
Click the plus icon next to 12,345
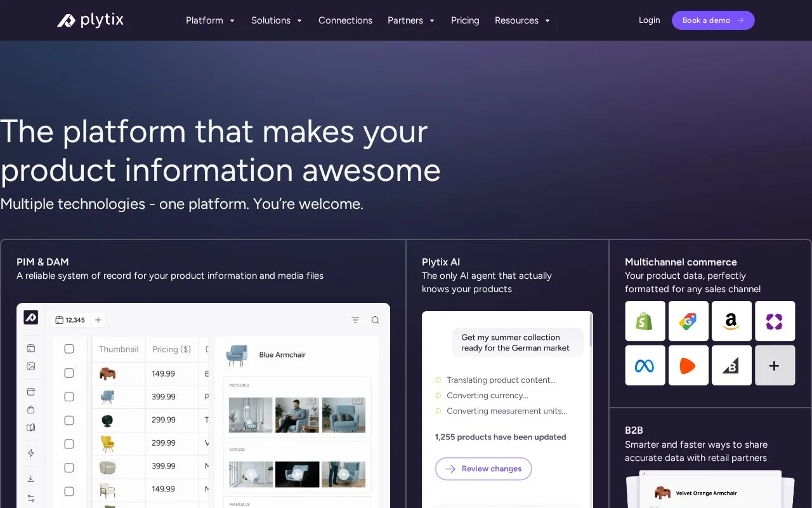tap(98, 320)
